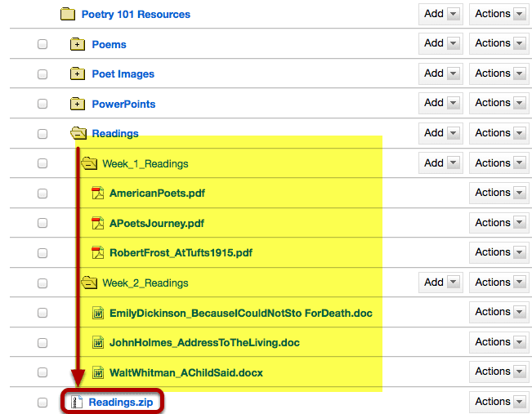Check the APoetsJourney.pdf checkbox
This screenshot has width=532, height=414.
(x=42, y=223)
